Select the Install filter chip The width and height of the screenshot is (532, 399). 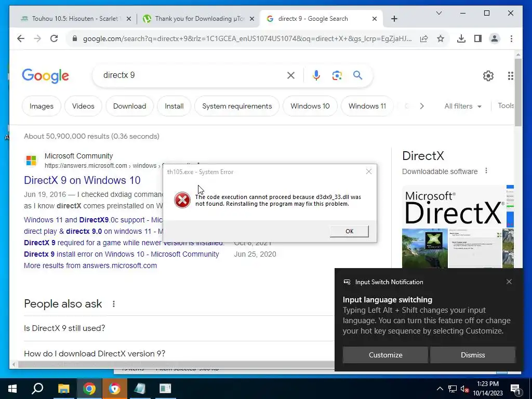tap(174, 106)
